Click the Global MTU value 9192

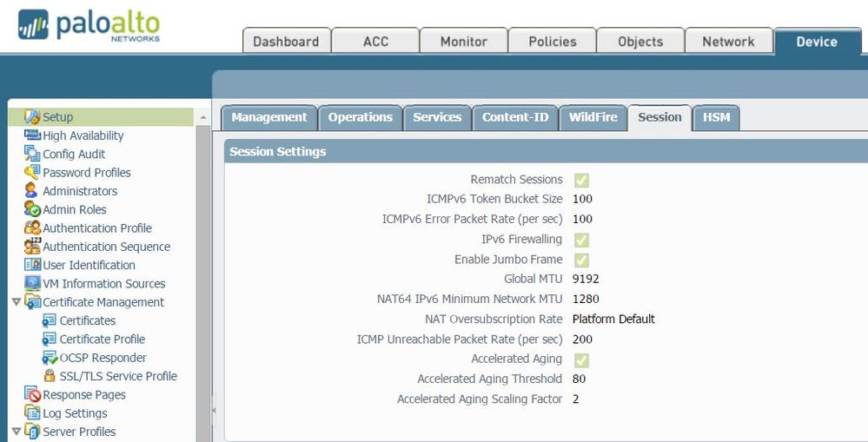(586, 279)
